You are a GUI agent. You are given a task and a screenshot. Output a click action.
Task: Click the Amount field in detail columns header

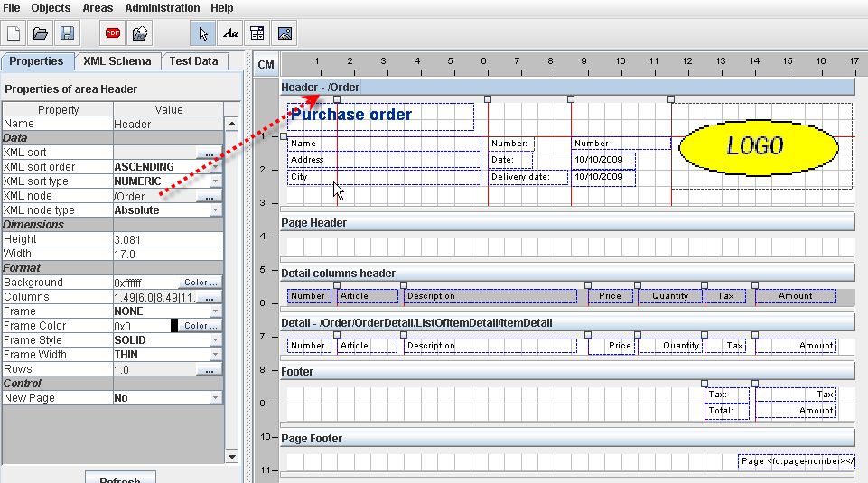(x=796, y=296)
